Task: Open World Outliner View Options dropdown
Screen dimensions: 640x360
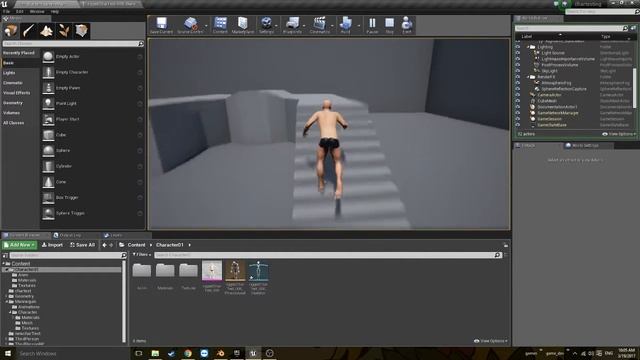Action: pyautogui.click(x=618, y=134)
